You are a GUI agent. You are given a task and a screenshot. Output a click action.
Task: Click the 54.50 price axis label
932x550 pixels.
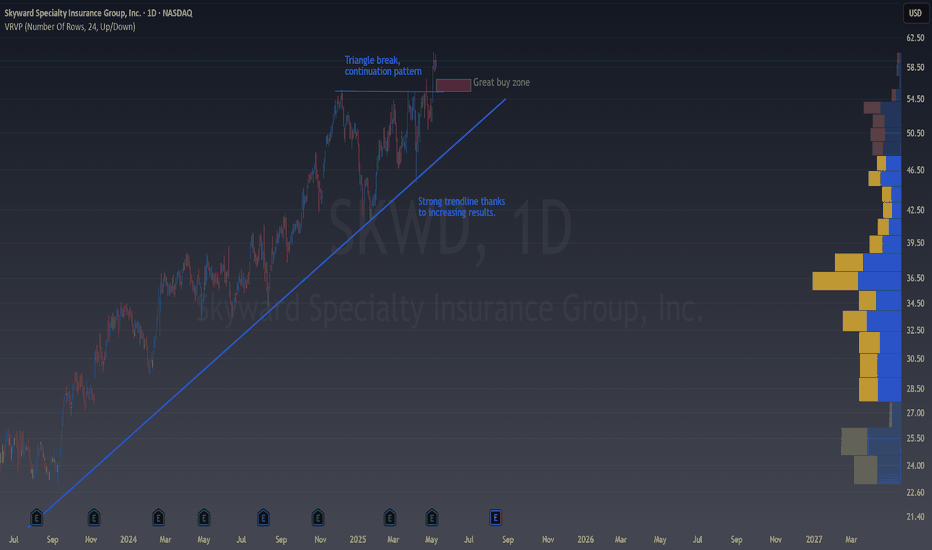(x=915, y=99)
